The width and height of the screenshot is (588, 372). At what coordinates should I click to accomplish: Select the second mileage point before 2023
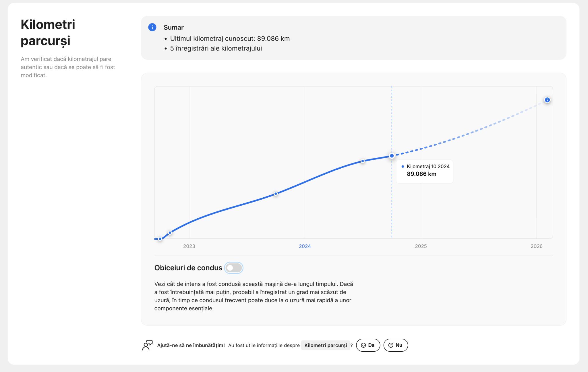click(x=170, y=232)
